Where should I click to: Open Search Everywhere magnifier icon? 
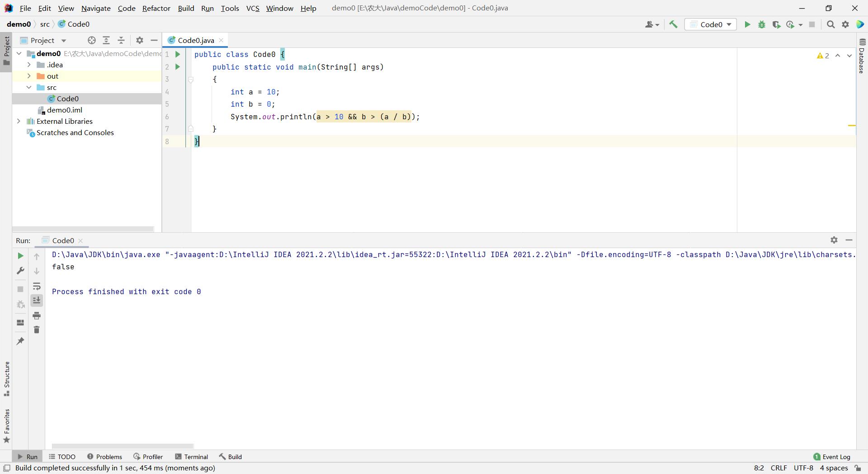click(830, 24)
